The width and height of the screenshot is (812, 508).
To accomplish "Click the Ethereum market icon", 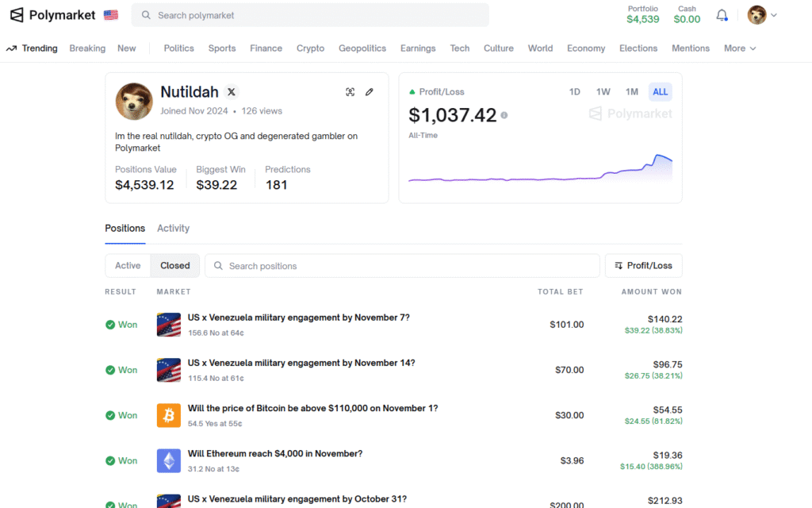I will coord(169,460).
